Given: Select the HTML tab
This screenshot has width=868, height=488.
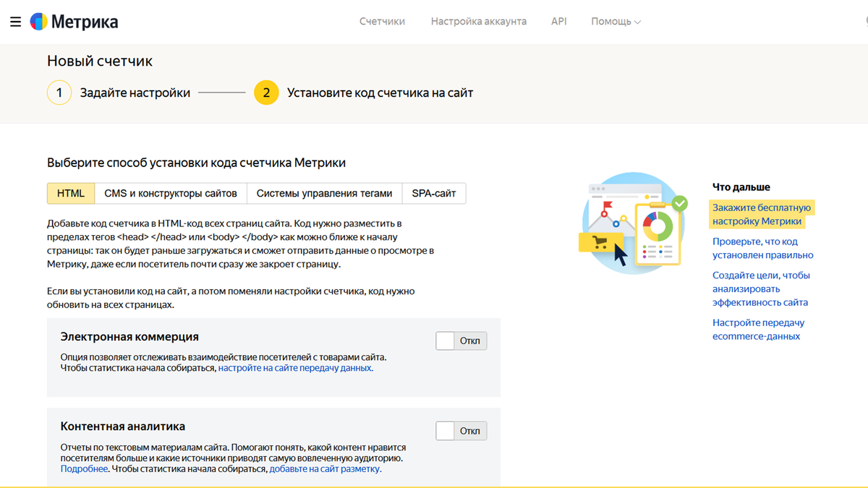Looking at the screenshot, I should tap(71, 193).
